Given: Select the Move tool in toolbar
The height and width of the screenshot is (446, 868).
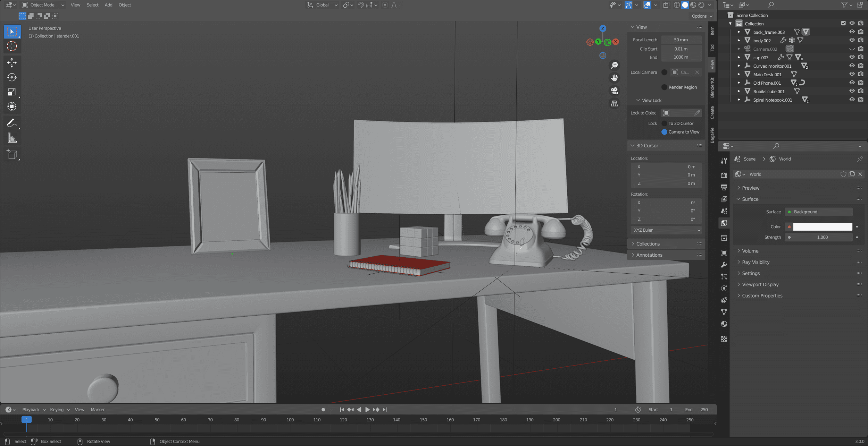Looking at the screenshot, I should pyautogui.click(x=12, y=62).
